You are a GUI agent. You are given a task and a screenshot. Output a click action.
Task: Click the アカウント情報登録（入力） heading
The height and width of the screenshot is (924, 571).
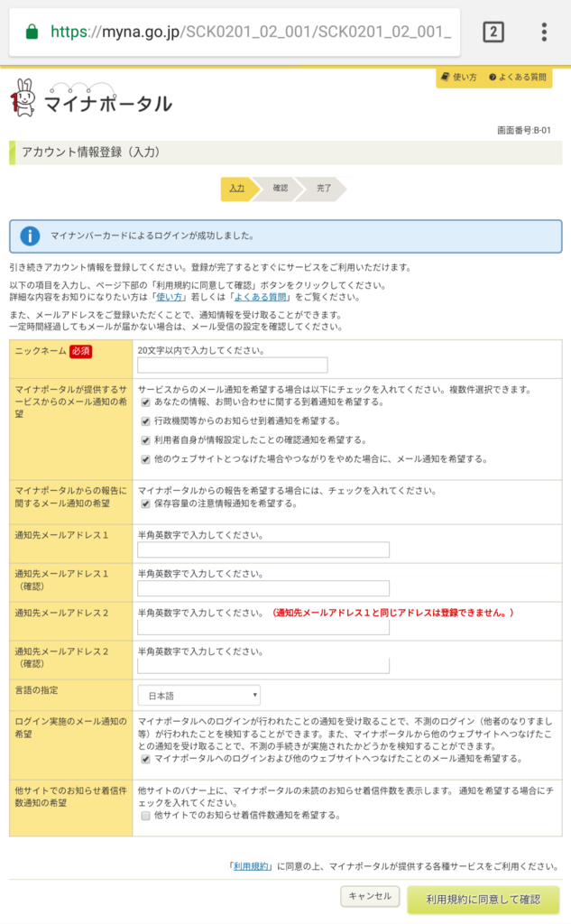pos(91,152)
